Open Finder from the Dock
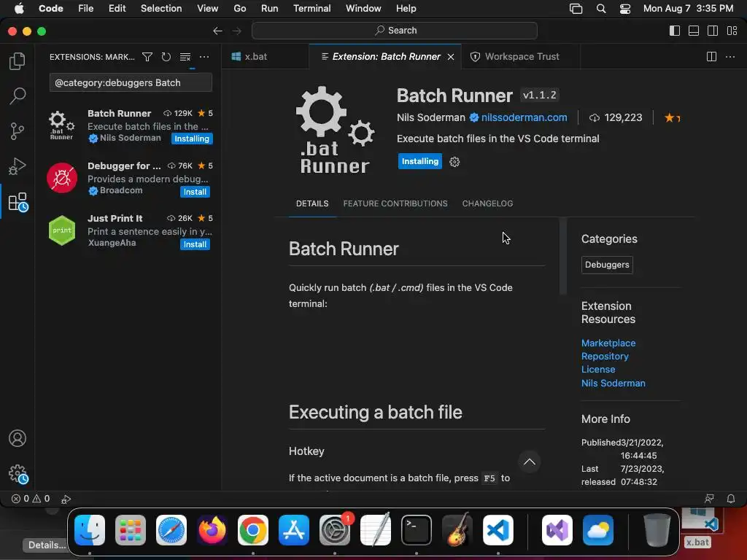The image size is (747, 560). pyautogui.click(x=90, y=530)
